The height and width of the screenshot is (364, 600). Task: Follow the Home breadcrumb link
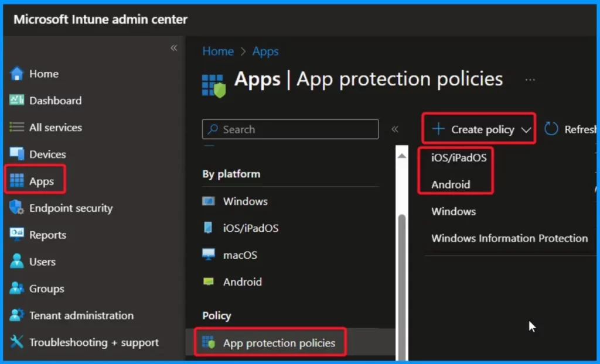(218, 51)
